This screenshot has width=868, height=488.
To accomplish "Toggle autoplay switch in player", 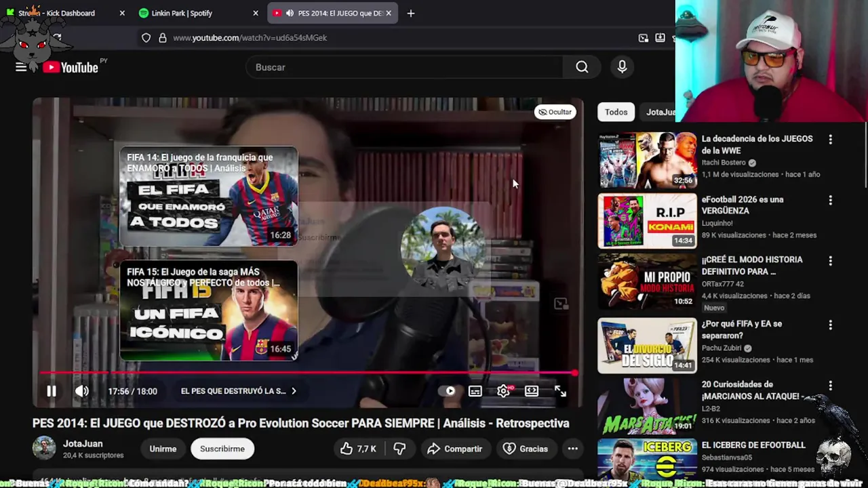I will (x=446, y=391).
